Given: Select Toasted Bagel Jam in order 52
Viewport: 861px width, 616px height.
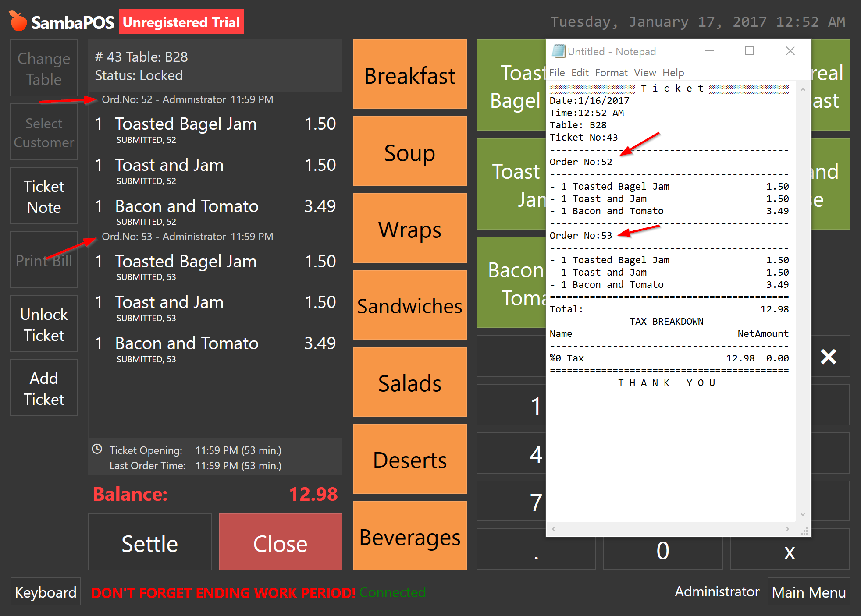Looking at the screenshot, I should 215,130.
